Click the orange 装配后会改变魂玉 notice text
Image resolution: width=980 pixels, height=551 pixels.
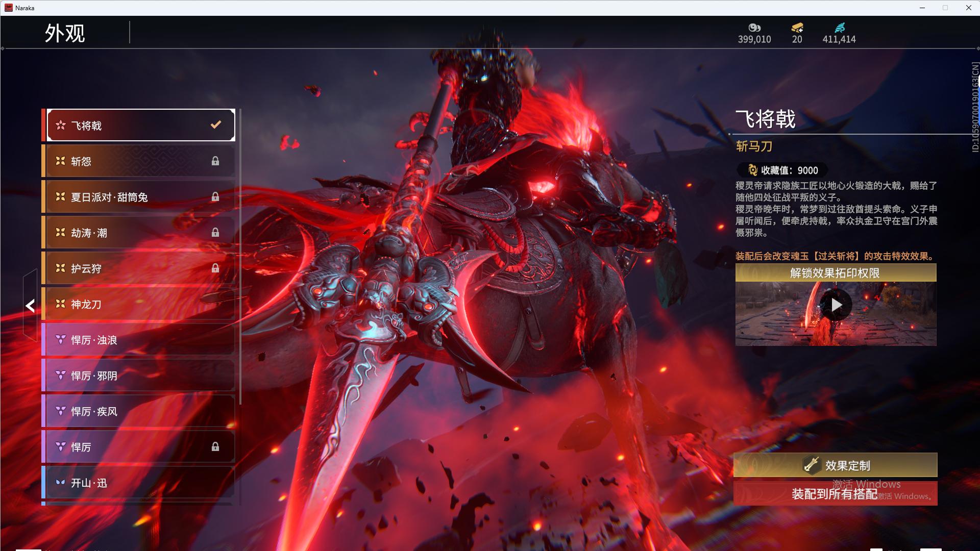pos(835,256)
